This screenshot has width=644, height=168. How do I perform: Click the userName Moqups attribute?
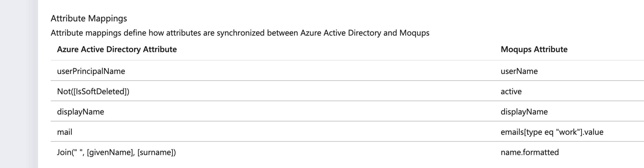[x=519, y=71]
